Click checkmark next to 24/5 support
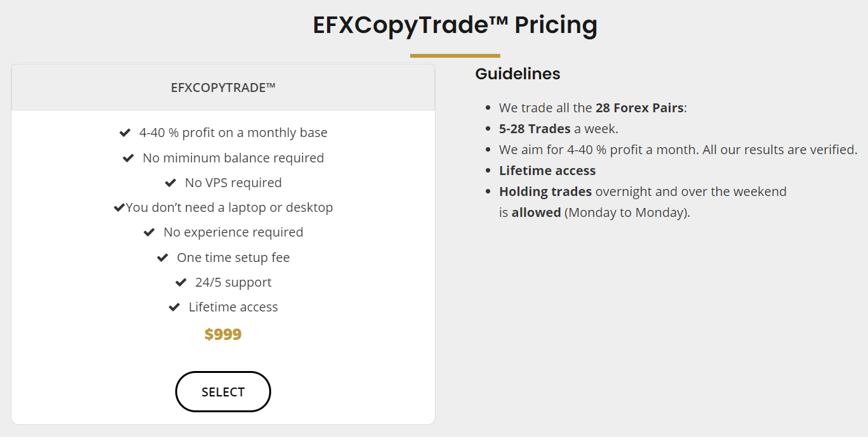 pos(181,282)
